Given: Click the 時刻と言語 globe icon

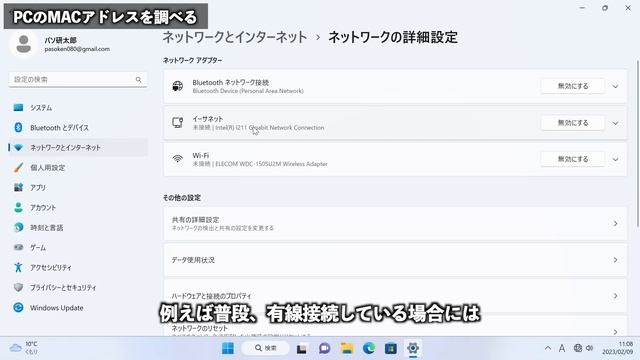Looking at the screenshot, I should 18,227.
